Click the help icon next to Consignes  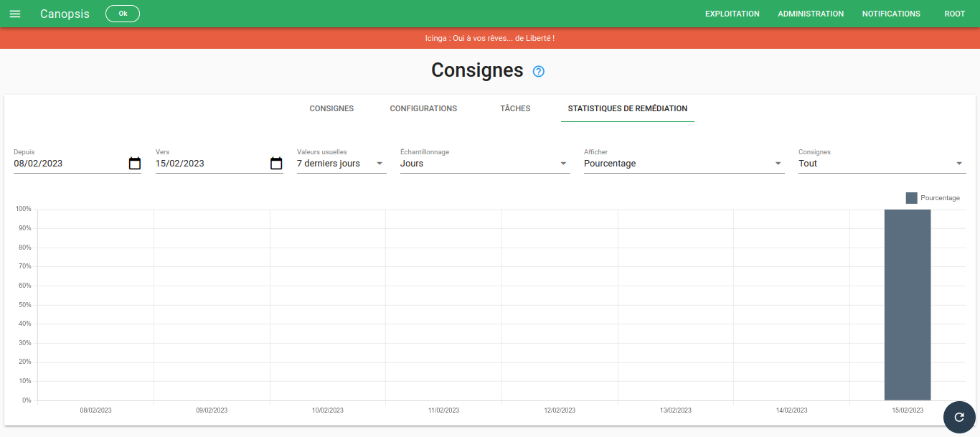point(539,71)
